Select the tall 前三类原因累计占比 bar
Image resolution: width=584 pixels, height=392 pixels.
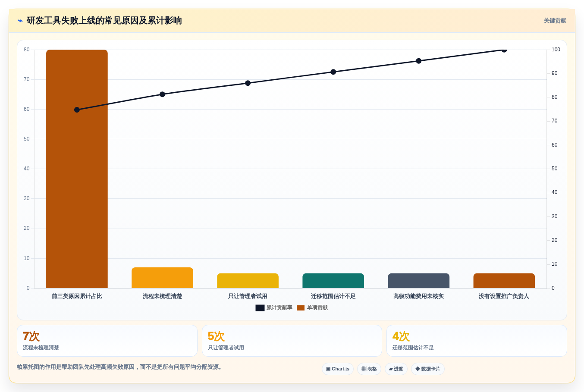77,169
